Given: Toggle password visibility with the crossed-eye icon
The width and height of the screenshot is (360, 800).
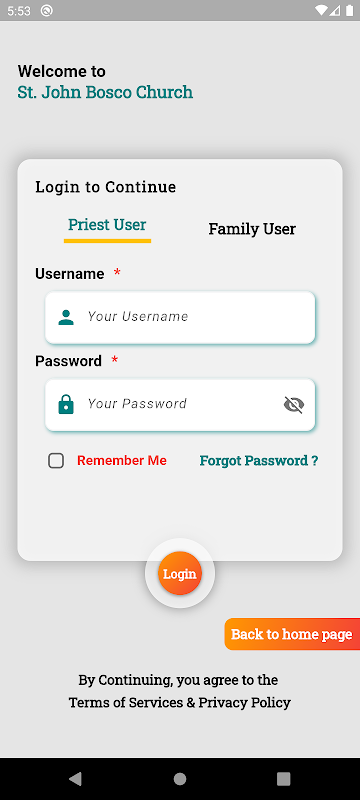Looking at the screenshot, I should coord(294,405).
